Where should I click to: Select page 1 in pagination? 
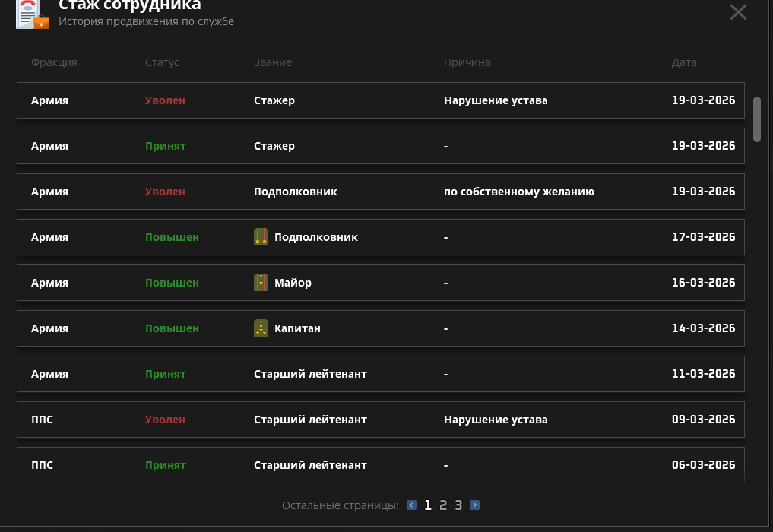coord(428,505)
